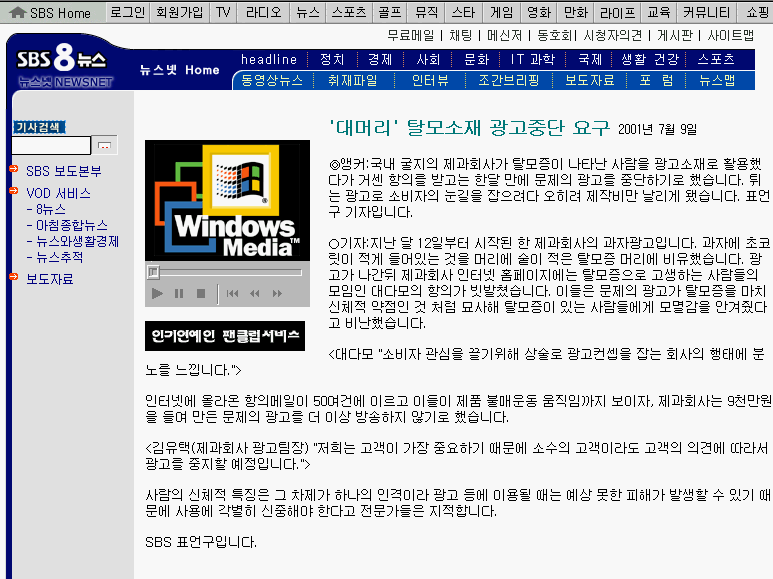Screen dimensions: 773x579
Task: Open the 인터뷰 tab
Action: point(430,80)
